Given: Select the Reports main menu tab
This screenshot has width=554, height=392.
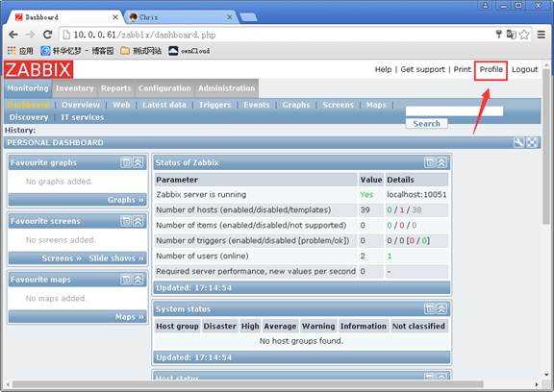Looking at the screenshot, I should (x=115, y=88).
